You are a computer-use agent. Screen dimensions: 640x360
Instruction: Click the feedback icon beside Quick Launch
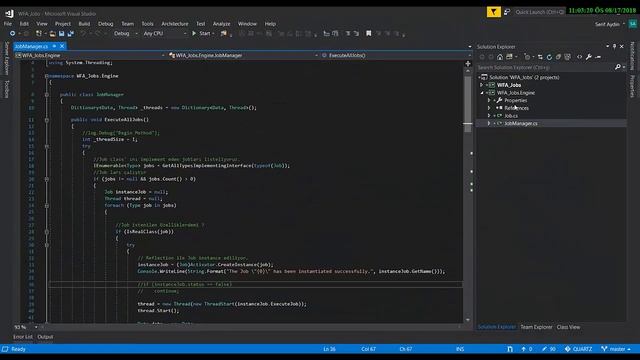pyautogui.click(x=507, y=12)
